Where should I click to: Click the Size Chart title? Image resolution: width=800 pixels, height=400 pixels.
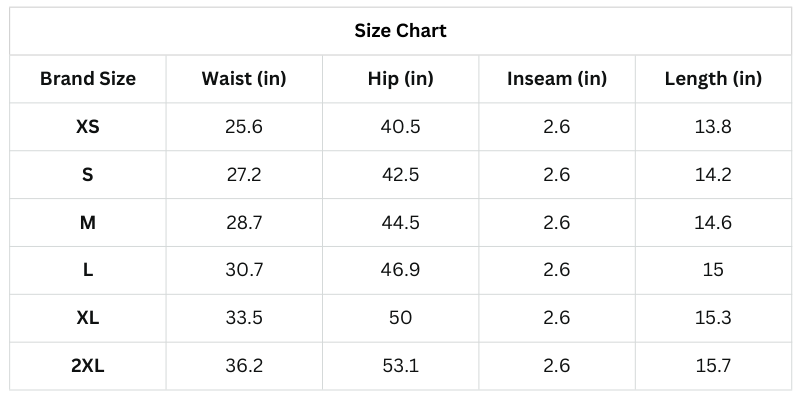[x=400, y=31]
